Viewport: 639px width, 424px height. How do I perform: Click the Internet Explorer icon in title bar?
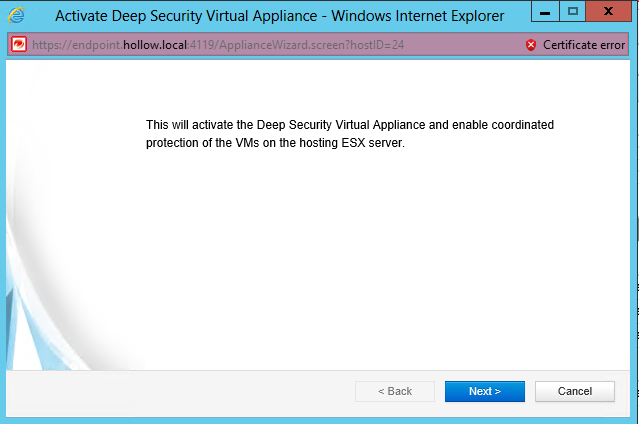point(16,15)
